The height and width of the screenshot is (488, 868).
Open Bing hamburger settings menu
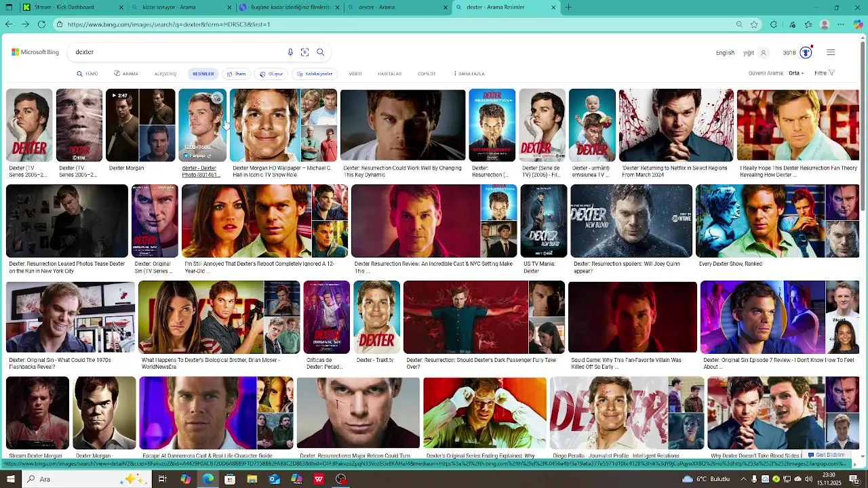[x=831, y=52]
